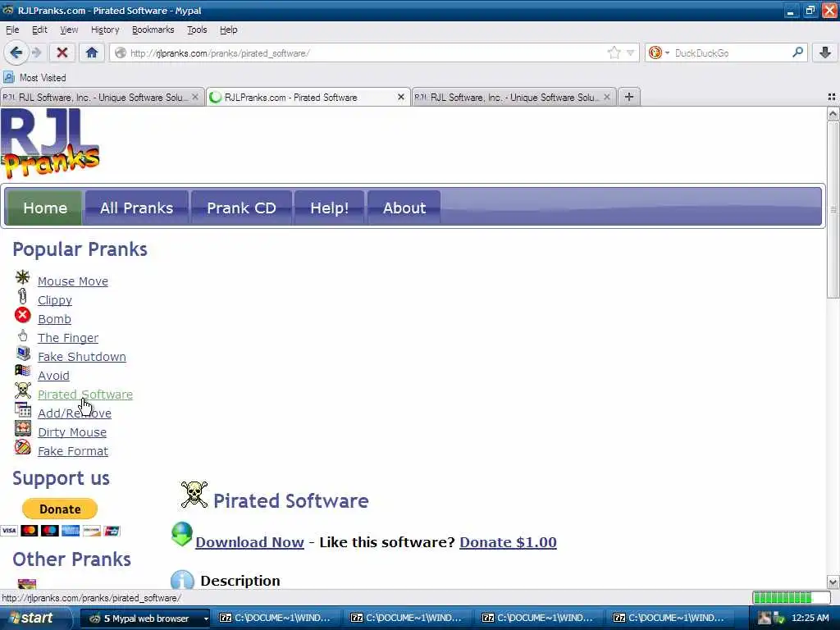This screenshot has height=630, width=840.
Task: Open The Finger prank link
Action: click(x=68, y=338)
